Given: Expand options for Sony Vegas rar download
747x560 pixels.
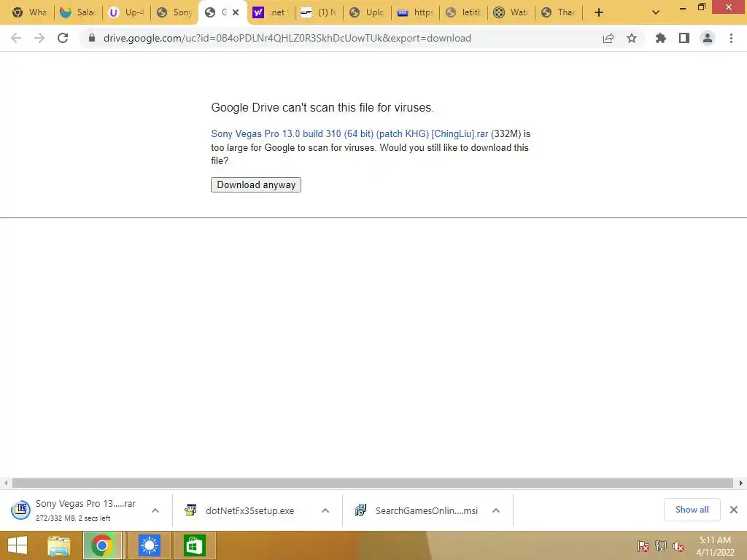Looking at the screenshot, I should 155,510.
